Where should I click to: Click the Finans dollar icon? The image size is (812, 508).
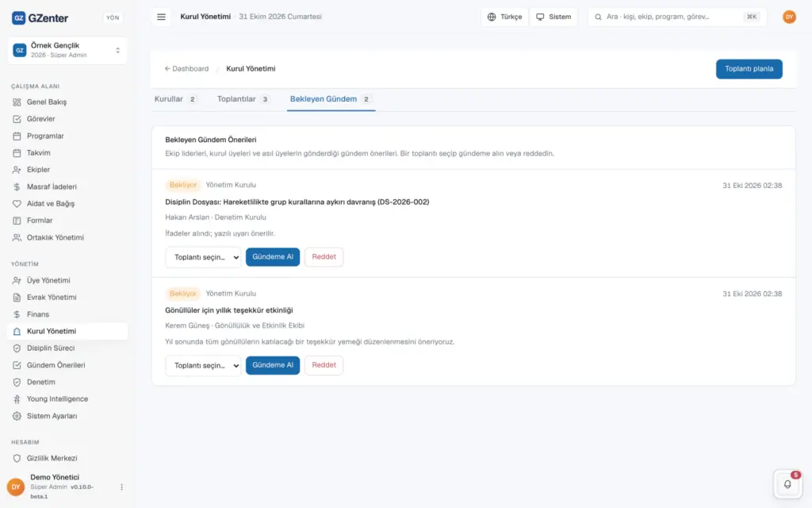(17, 314)
